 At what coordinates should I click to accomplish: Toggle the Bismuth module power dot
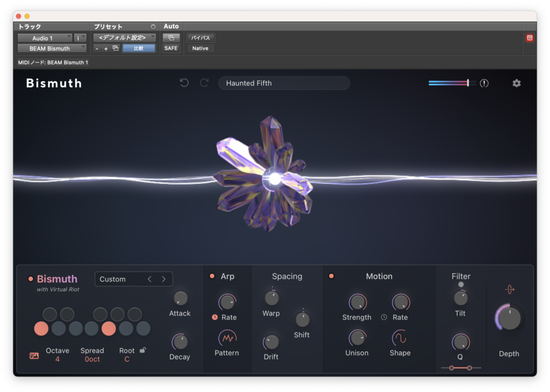coord(31,279)
